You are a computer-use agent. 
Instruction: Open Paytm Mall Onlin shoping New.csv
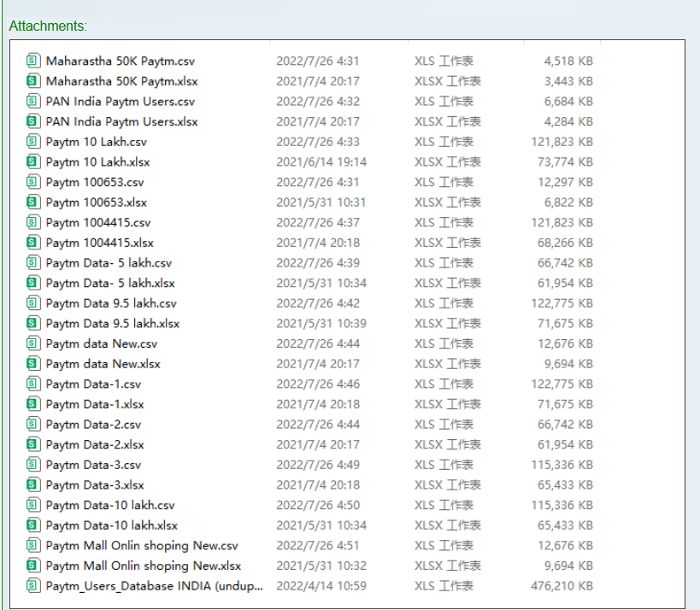[x=142, y=545]
